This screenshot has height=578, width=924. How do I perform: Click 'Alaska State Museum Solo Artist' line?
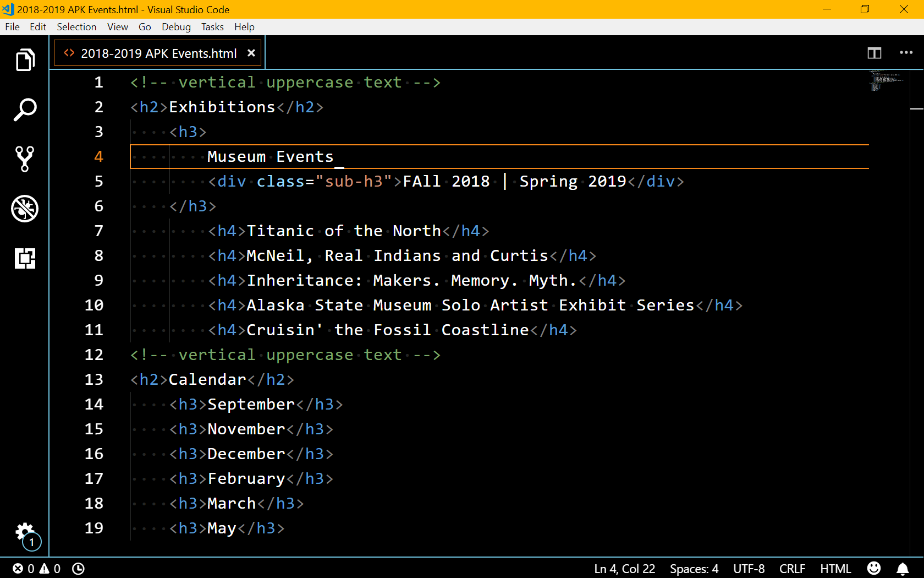click(470, 306)
